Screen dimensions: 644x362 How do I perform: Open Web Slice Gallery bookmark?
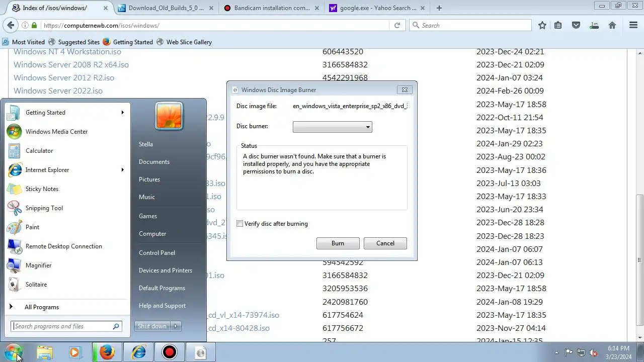pyautogui.click(x=184, y=42)
